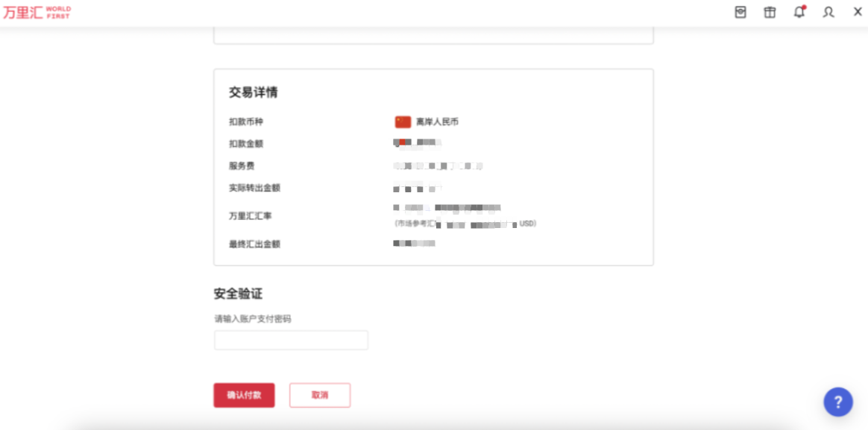Click the 万里汇汇率 label
Viewport: 868px width, 430px height.
251,216
